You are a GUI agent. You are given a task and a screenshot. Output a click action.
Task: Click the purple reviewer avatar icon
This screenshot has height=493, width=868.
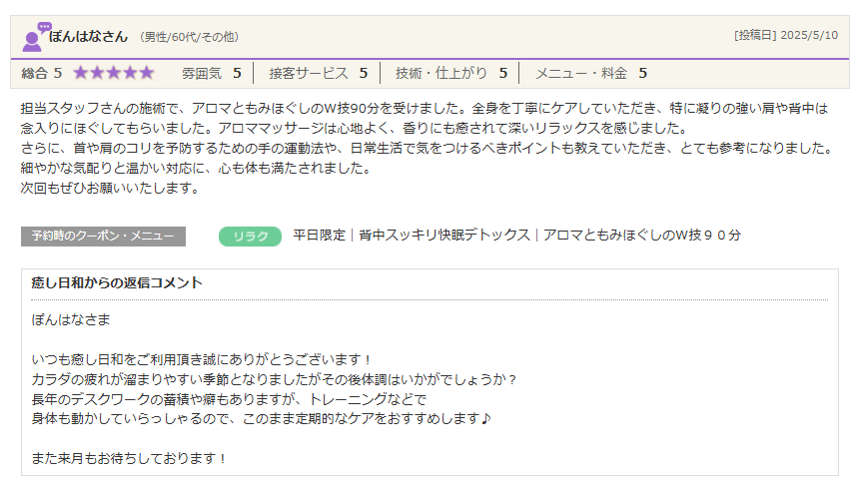pos(35,37)
